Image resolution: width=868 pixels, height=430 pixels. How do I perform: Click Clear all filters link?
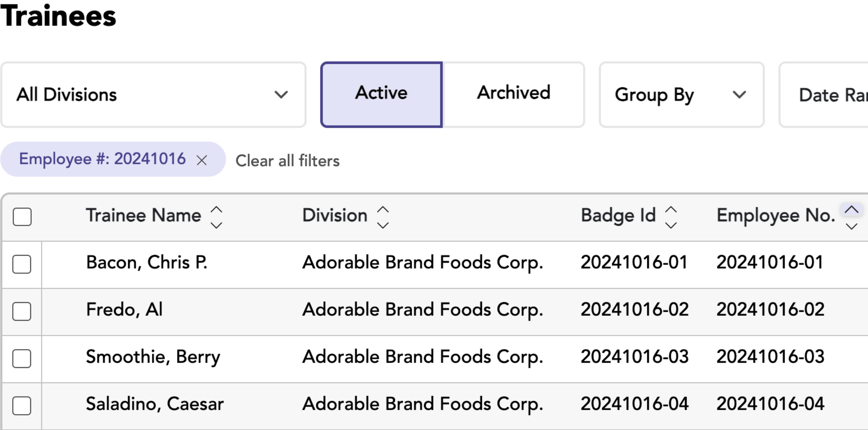(287, 161)
